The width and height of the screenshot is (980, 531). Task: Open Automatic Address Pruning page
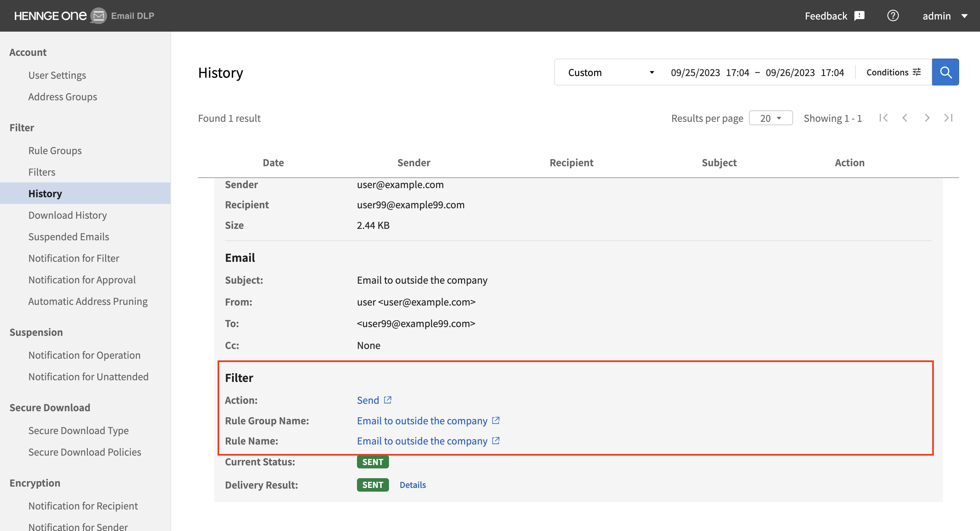pos(88,301)
